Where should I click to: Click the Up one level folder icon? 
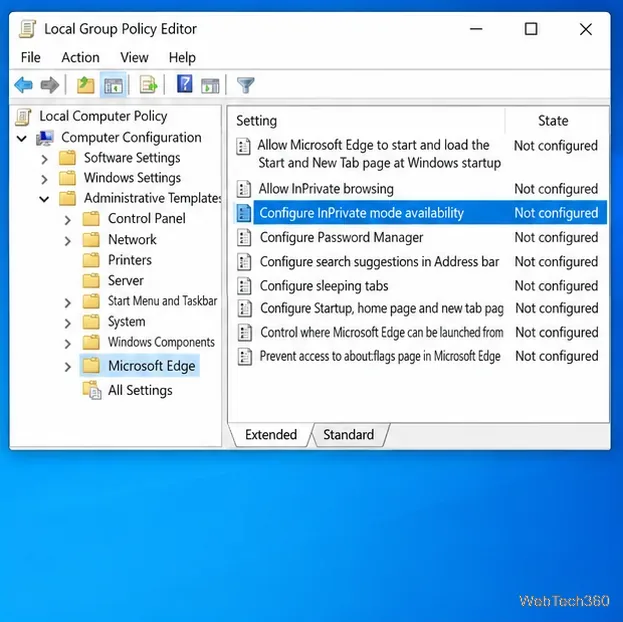click(x=85, y=85)
